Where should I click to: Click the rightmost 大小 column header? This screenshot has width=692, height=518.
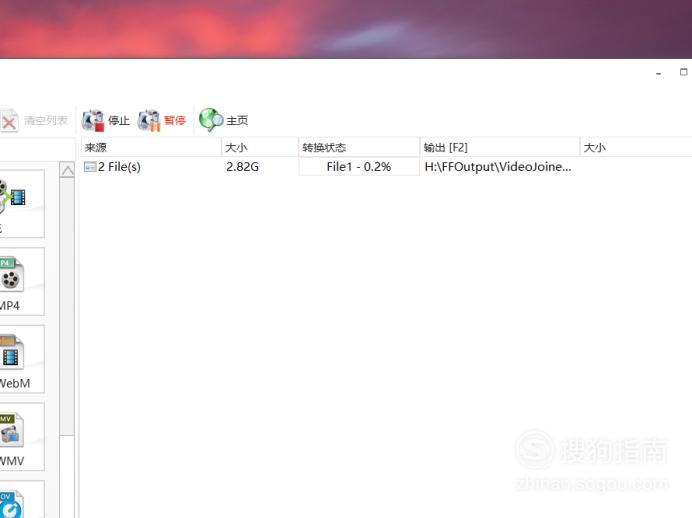click(636, 147)
